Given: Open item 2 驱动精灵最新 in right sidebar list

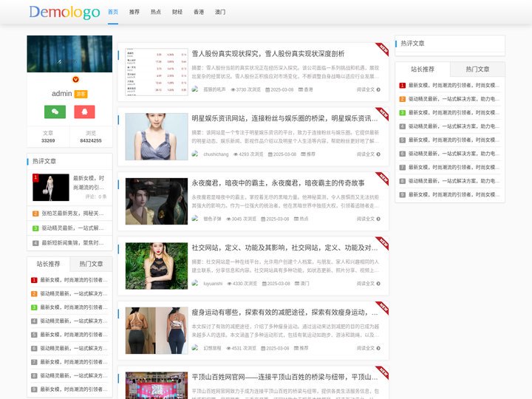Looking at the screenshot, I should coord(454,99).
